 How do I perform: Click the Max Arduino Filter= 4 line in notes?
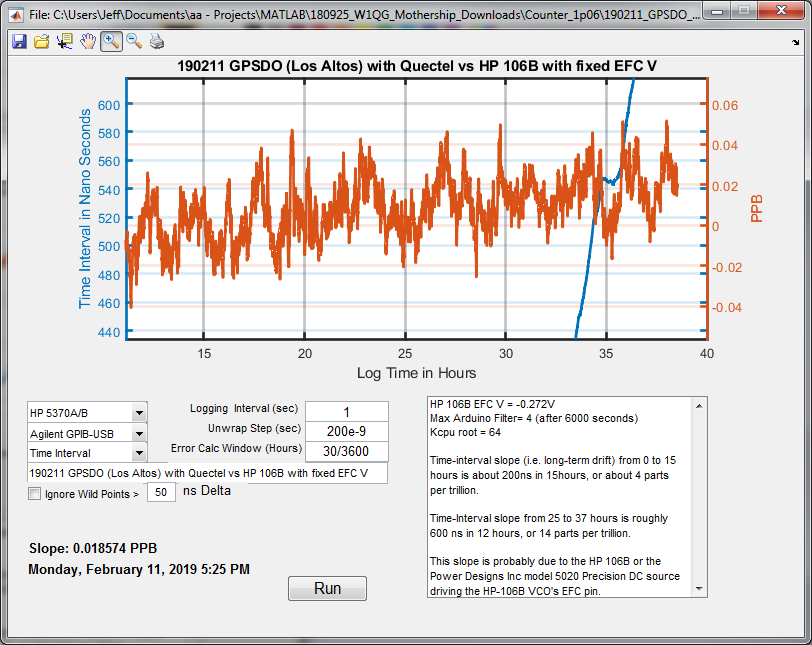[x=534, y=418]
